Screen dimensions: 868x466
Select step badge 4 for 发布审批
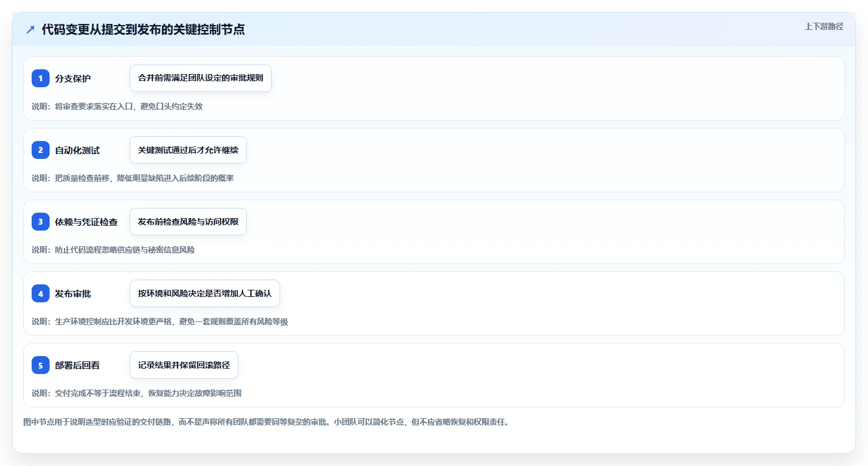point(41,293)
